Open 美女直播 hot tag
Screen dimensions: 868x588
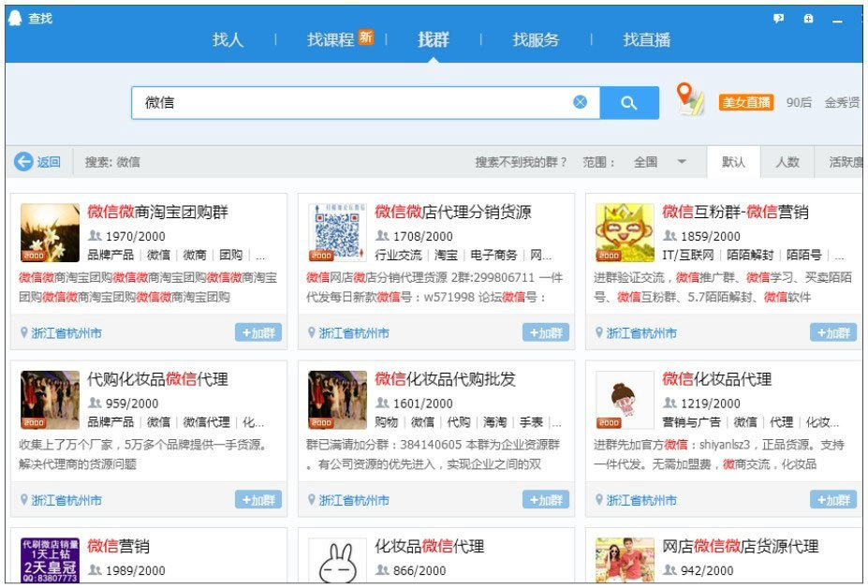(x=745, y=102)
